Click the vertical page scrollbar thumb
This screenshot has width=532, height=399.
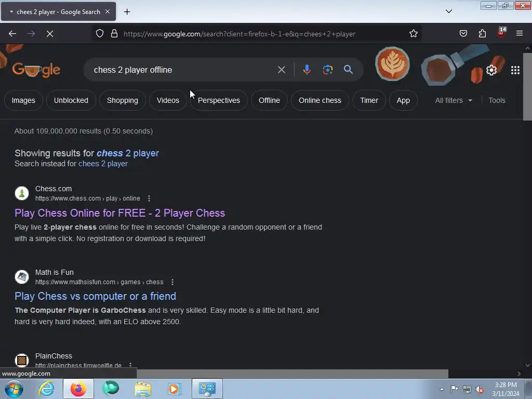click(527, 86)
